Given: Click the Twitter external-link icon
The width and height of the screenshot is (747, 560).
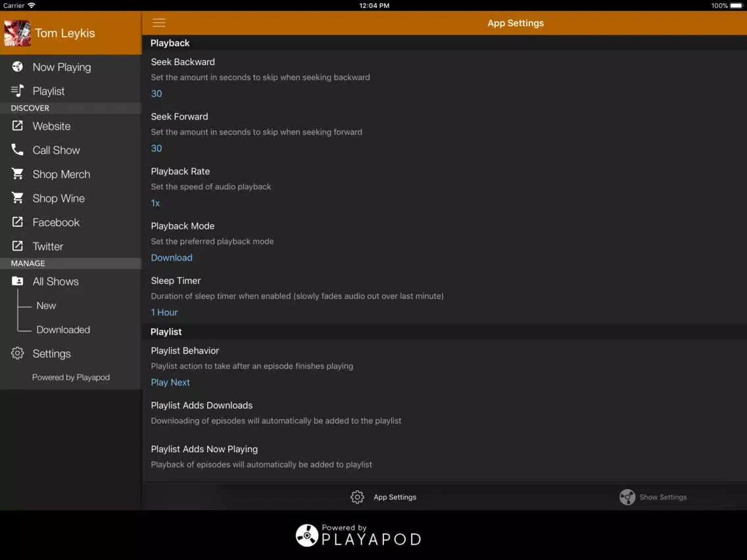Looking at the screenshot, I should coord(18,246).
